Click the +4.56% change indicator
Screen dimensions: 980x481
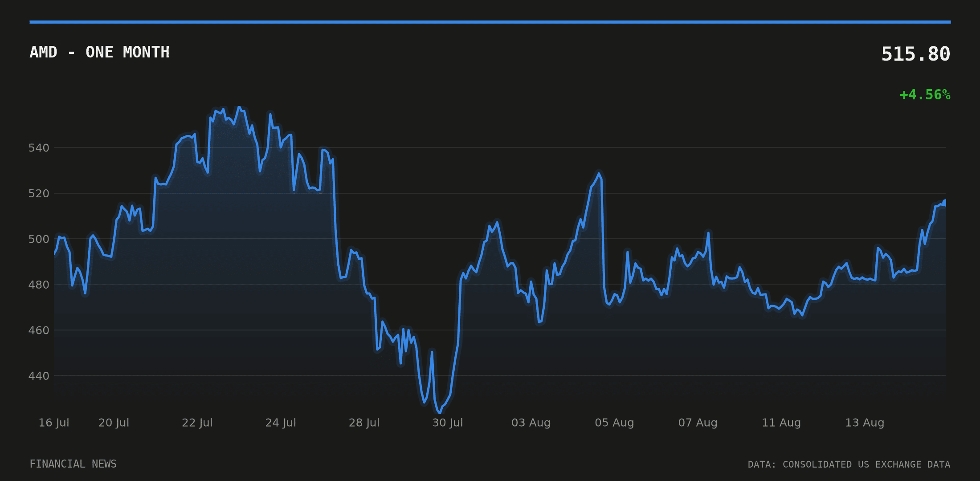tap(925, 95)
